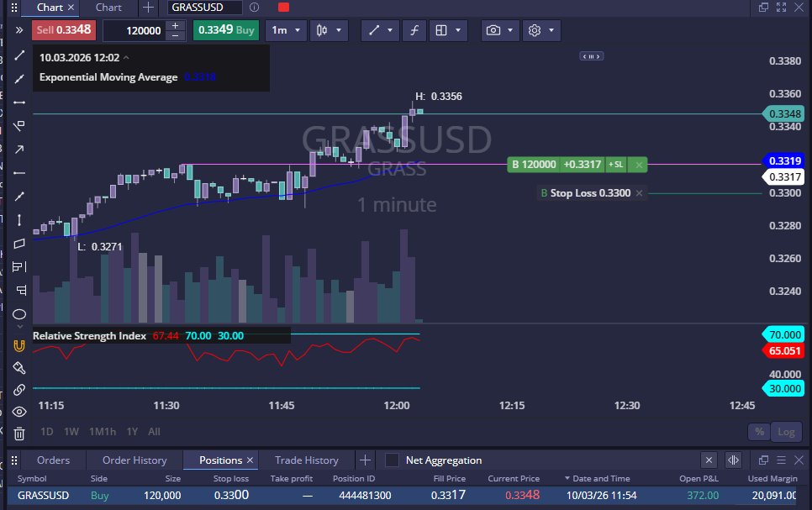This screenshot has width=812, height=510.
Task: Select the vertical line tool
Action: (x=19, y=220)
